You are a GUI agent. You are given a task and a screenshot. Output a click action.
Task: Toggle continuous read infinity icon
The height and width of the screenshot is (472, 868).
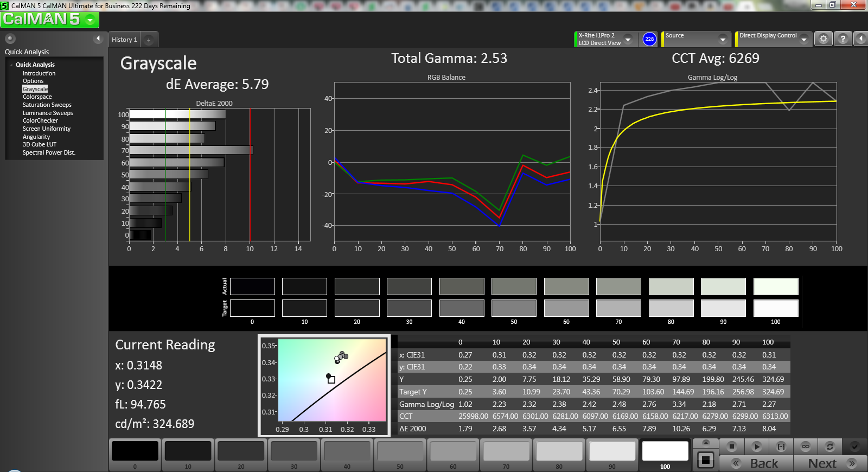click(x=806, y=447)
